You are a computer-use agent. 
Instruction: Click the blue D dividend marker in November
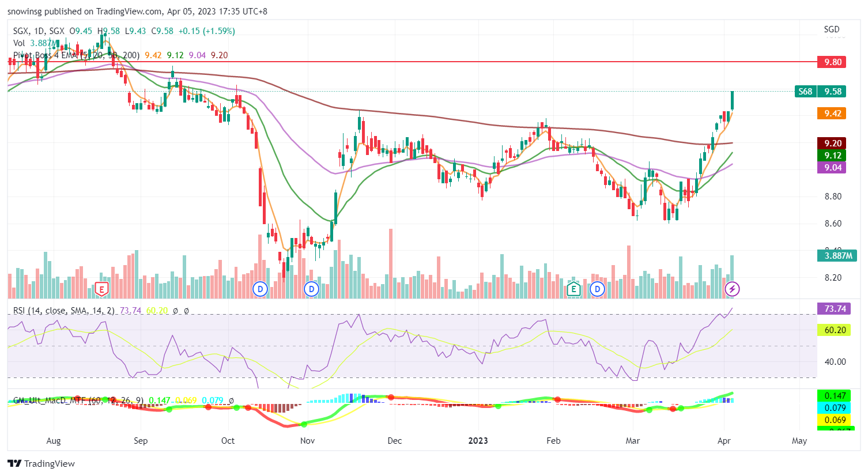[x=312, y=289]
